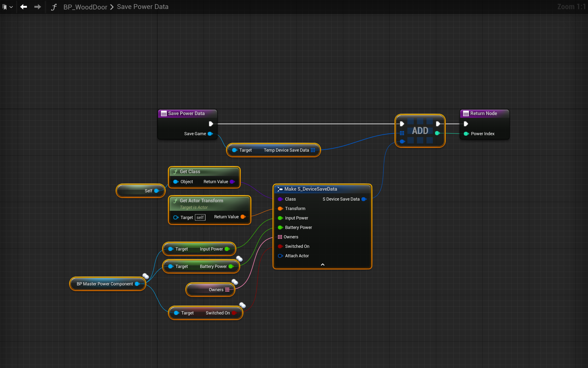Image resolution: width=588 pixels, height=368 pixels.
Task: Click the forward navigation arrow
Action: [38, 7]
